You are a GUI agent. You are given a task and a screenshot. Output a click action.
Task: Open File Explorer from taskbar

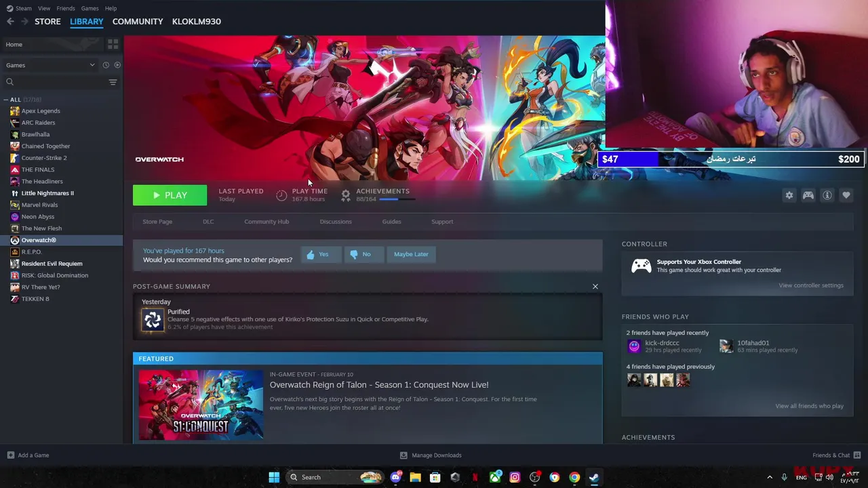415,477
